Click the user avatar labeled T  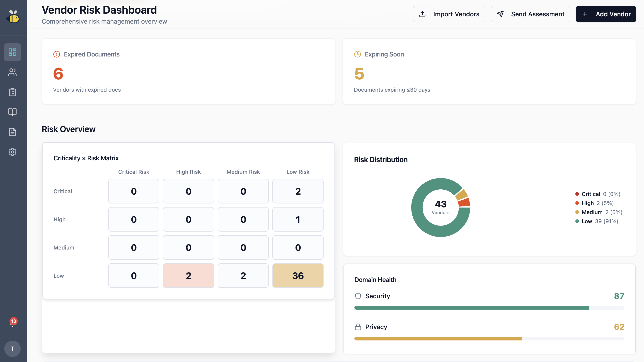pyautogui.click(x=12, y=348)
